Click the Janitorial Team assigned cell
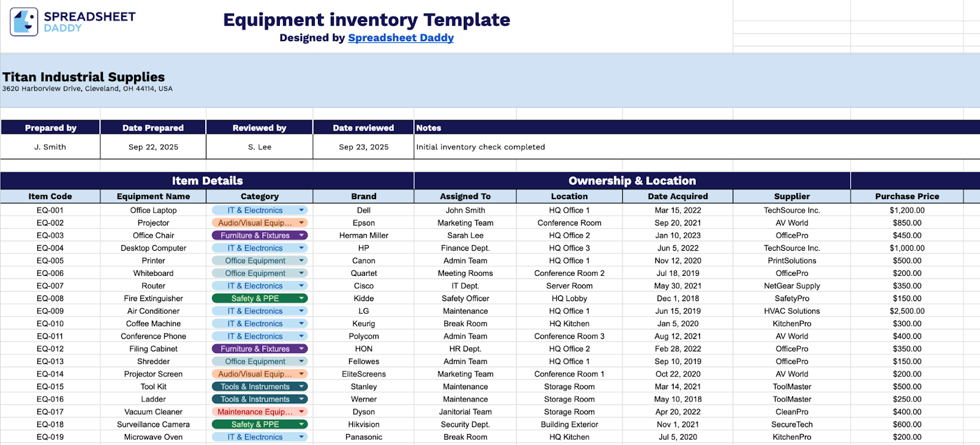The height and width of the screenshot is (445, 980). click(466, 412)
